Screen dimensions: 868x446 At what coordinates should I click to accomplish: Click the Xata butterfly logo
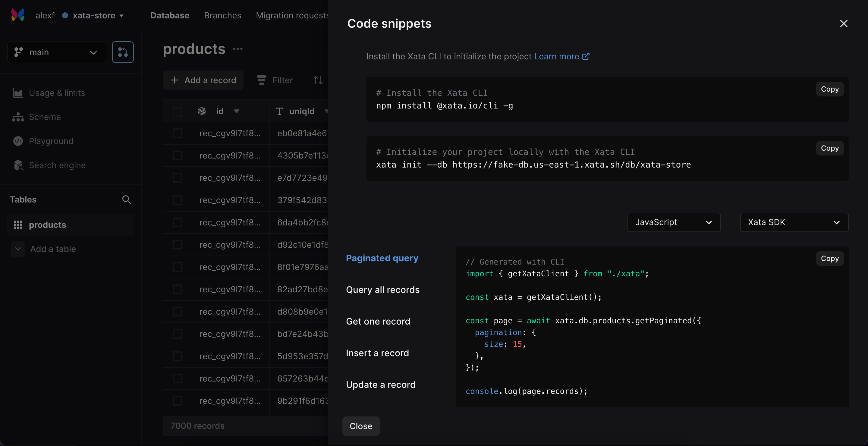click(18, 15)
